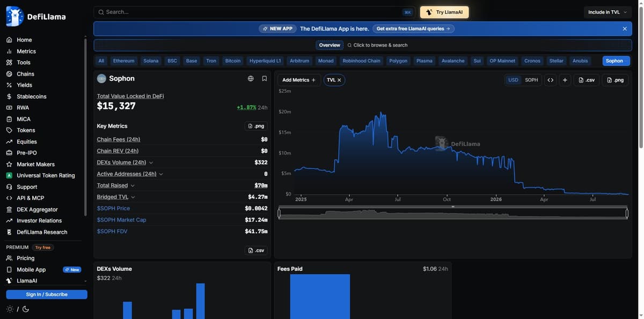Click to browse & search field
The width and height of the screenshot is (644, 319).
(377, 45)
